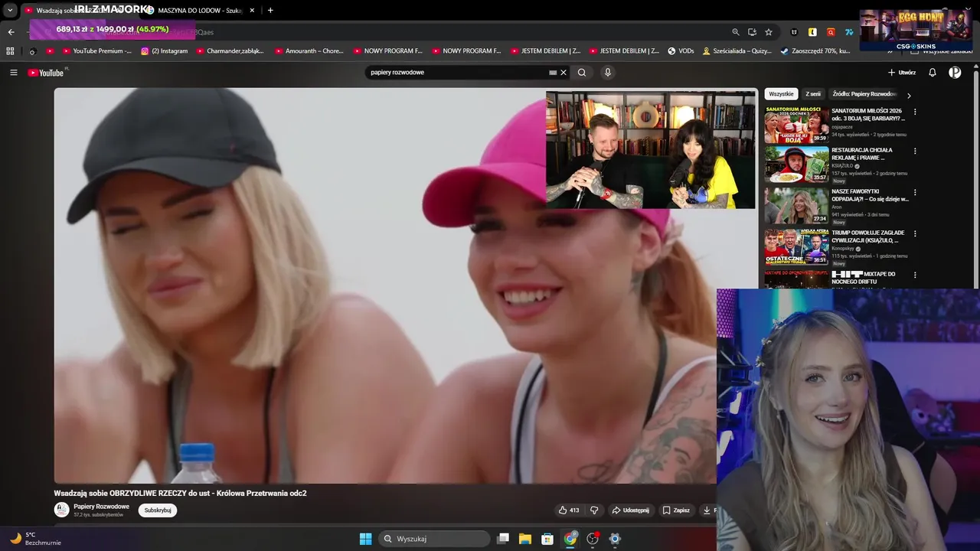Close the MASZYNA DO LODOW tab

tap(252, 10)
